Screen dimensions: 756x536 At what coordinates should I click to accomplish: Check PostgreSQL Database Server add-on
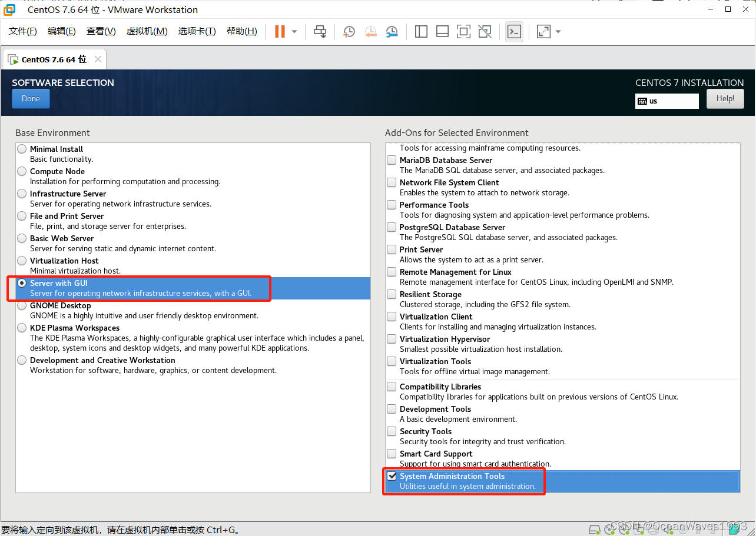click(x=392, y=227)
